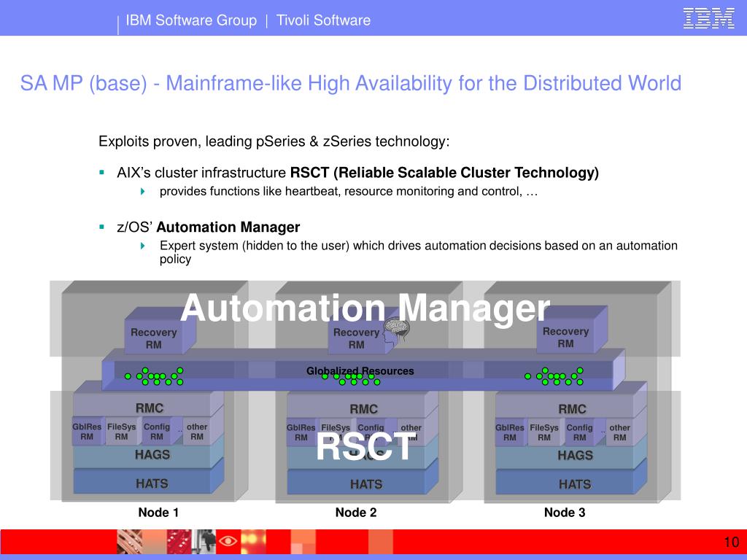The width and height of the screenshot is (747, 560).
Task: Click the arrow bullet before 'provides functions like heartbeat'
Action: 142,192
